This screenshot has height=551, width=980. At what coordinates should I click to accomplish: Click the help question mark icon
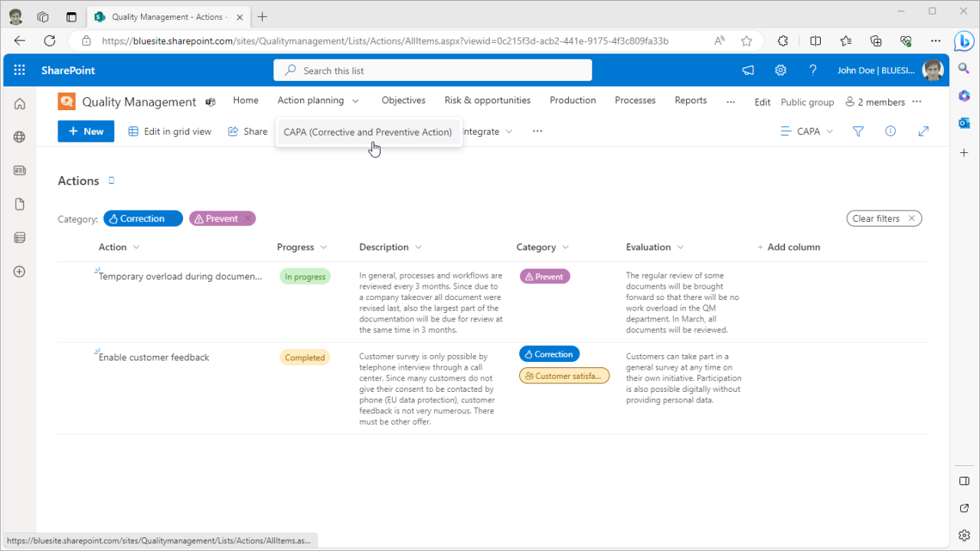[813, 70]
